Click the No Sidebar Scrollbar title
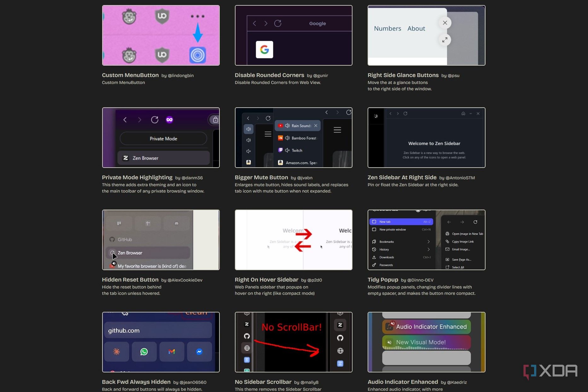 263,382
